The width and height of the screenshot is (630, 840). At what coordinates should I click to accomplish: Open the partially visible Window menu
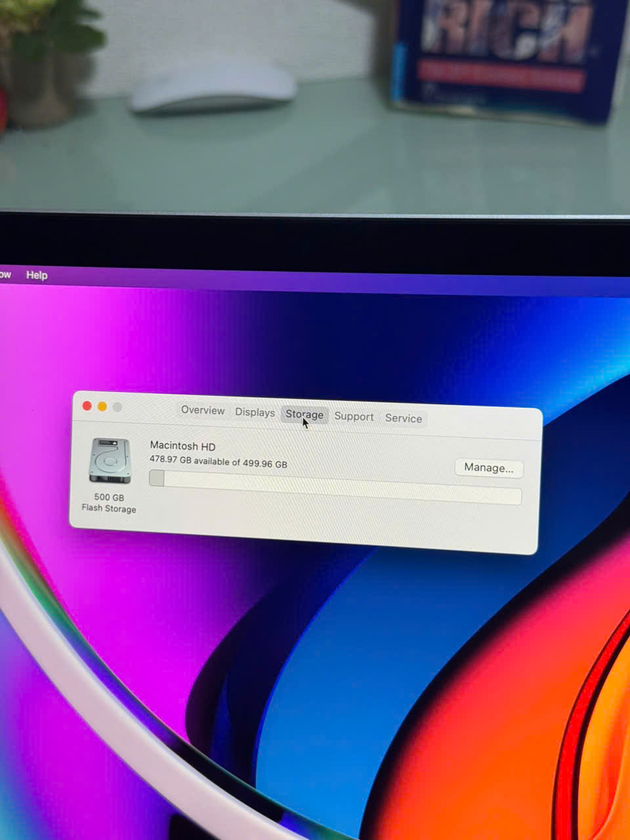tap(5, 274)
